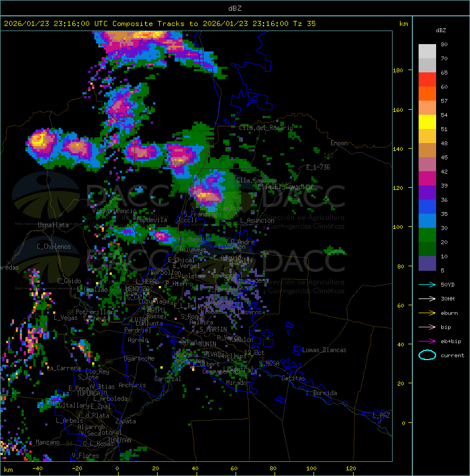Click the 'Manzano' map label
This screenshot has height=476, width=470.
47,442
